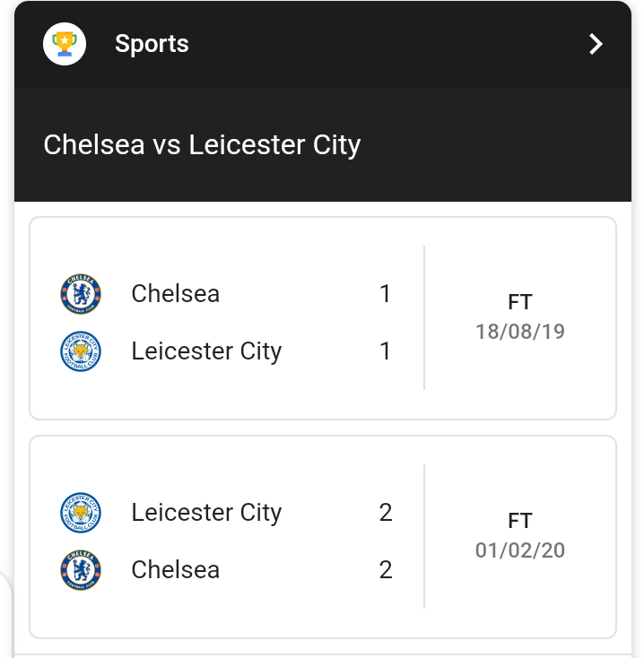This screenshot has height=658, width=644.
Task: Click Leicester City crest in 18/08/19 match
Action: [81, 351]
